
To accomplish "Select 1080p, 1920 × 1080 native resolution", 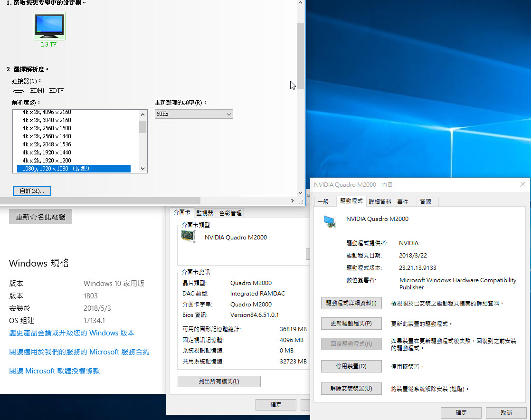I will (74, 169).
